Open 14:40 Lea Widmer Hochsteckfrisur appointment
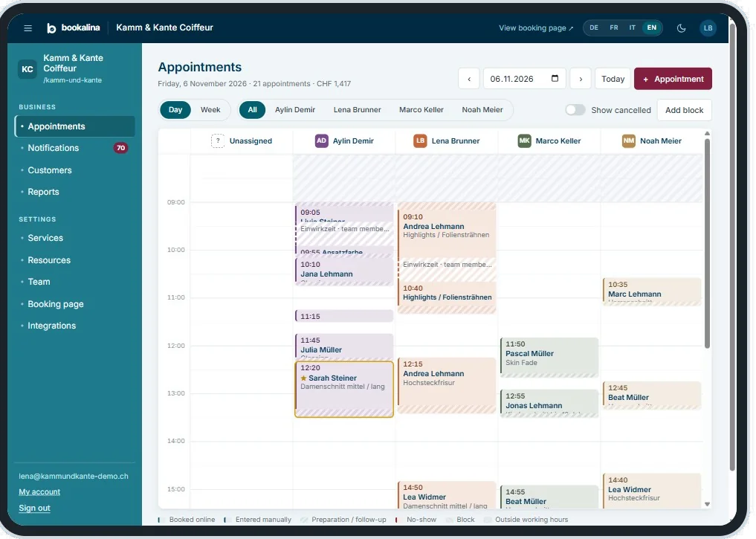This screenshot has height=539, width=756. point(652,491)
